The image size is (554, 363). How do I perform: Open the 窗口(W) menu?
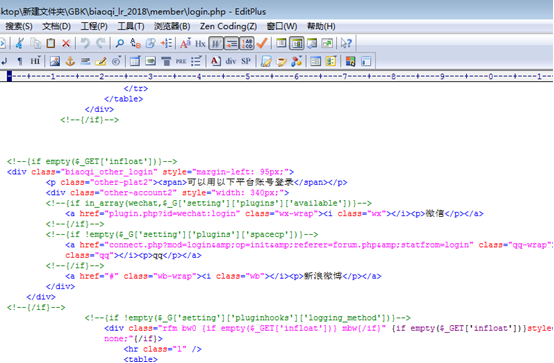pos(282,27)
